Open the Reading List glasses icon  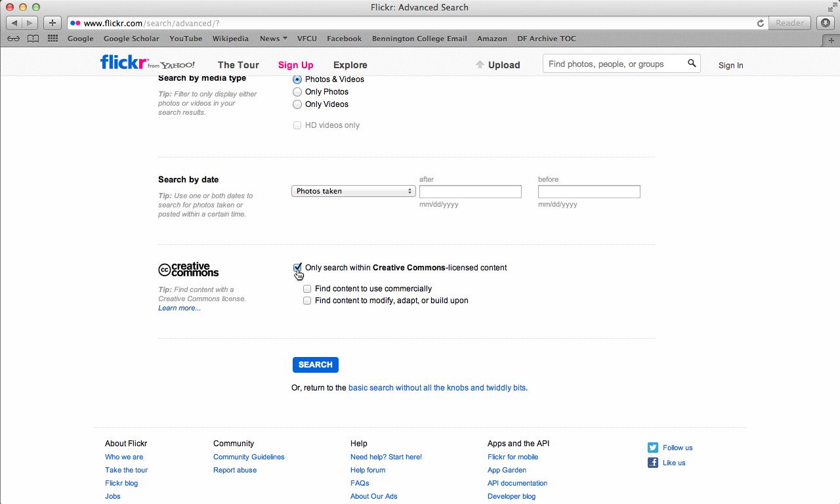pos(13,39)
